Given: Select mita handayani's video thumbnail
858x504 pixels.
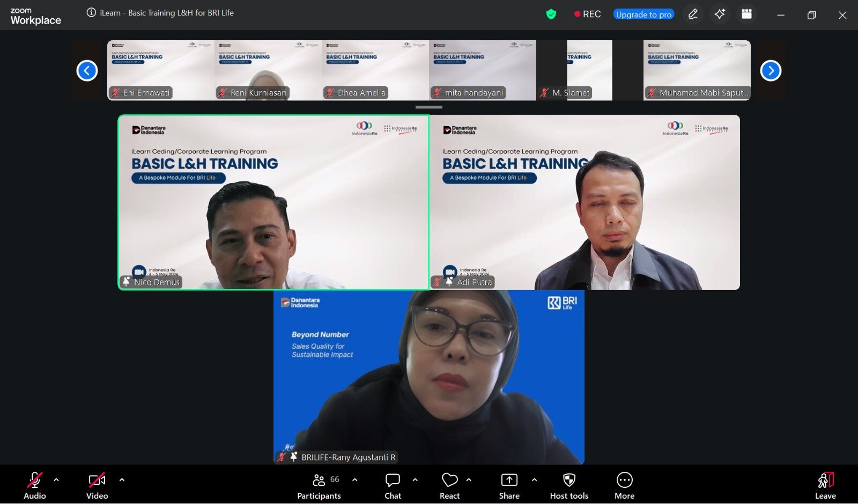Looking at the screenshot, I should pos(483,70).
